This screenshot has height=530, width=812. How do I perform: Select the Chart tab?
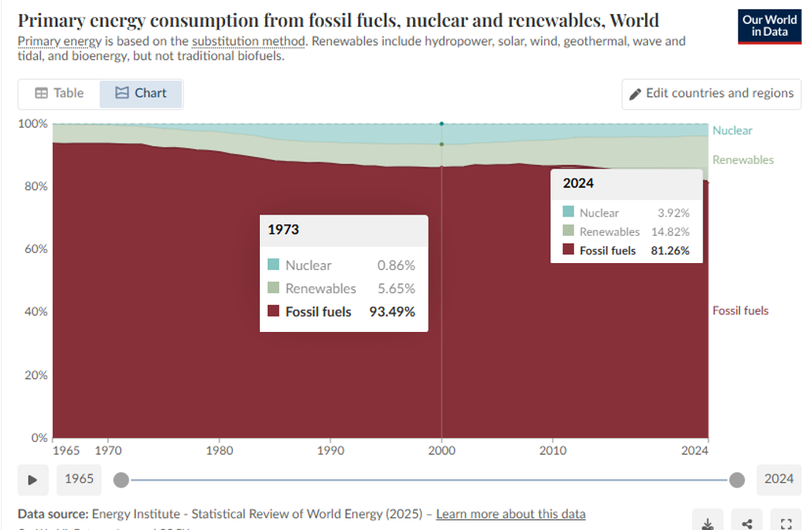[x=141, y=94]
